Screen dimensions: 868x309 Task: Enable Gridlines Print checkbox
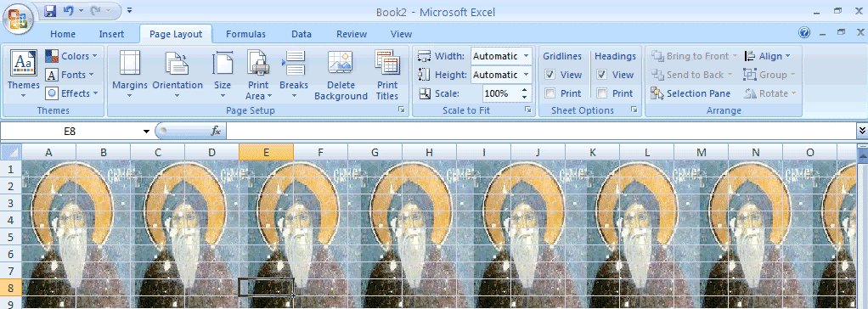pyautogui.click(x=550, y=93)
